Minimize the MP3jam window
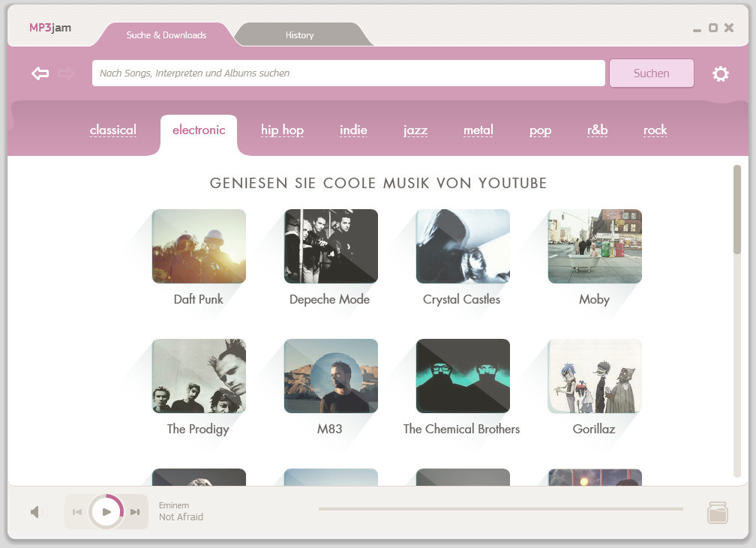756x548 pixels. [697, 30]
